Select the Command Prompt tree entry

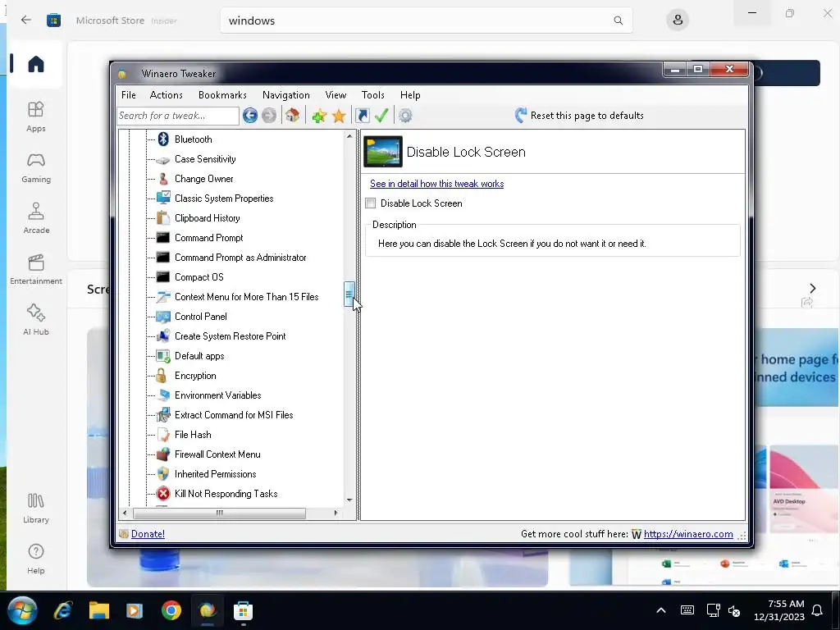tap(208, 238)
